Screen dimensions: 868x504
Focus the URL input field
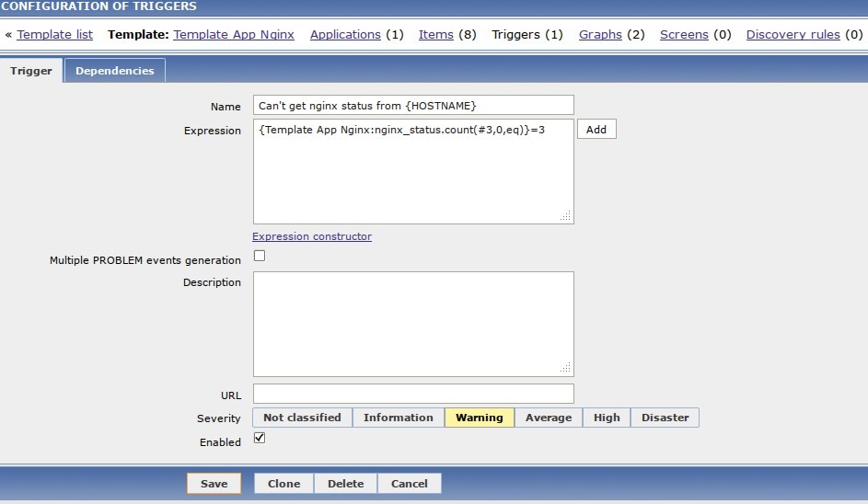point(413,394)
